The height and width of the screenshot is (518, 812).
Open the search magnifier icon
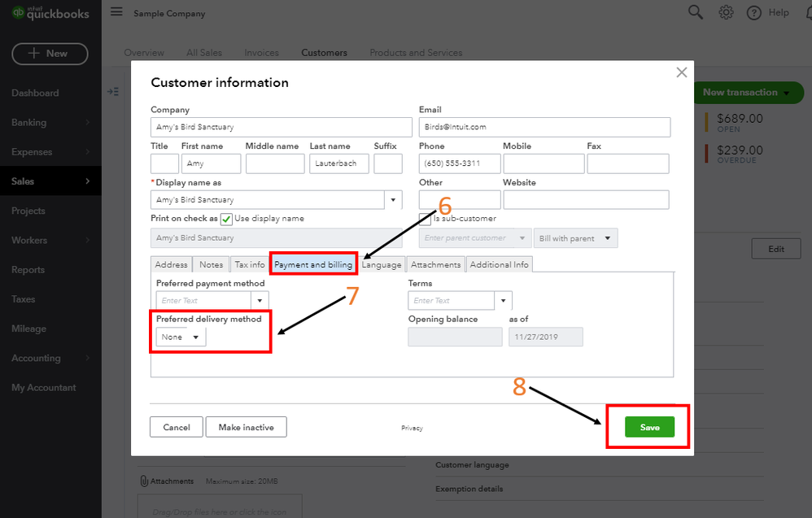695,12
